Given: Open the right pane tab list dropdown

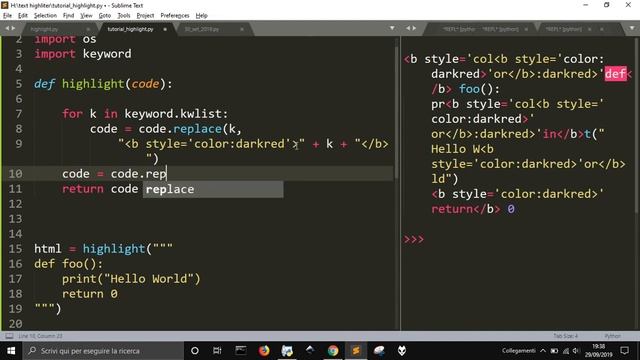Looking at the screenshot, I should 632,28.
